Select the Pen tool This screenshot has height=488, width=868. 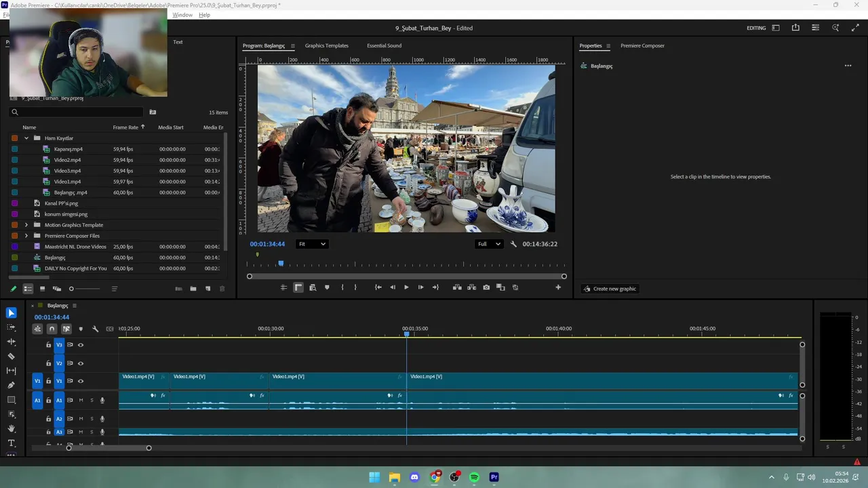pos(11,385)
